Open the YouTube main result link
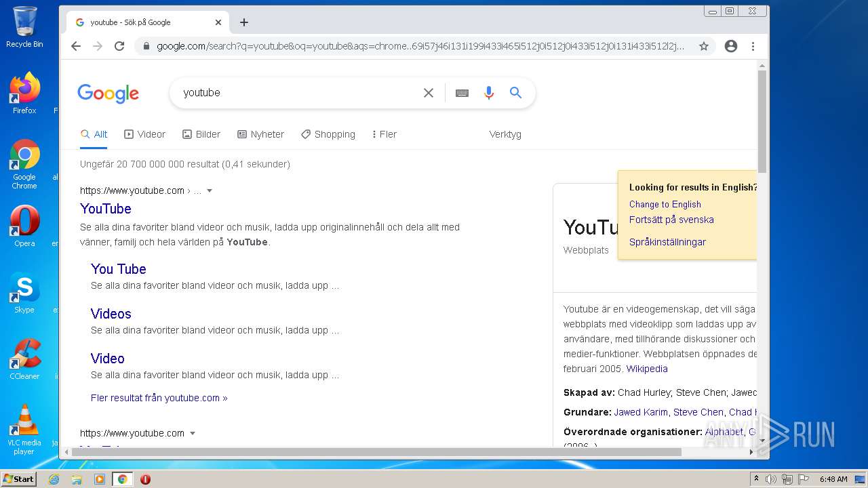 pos(106,209)
